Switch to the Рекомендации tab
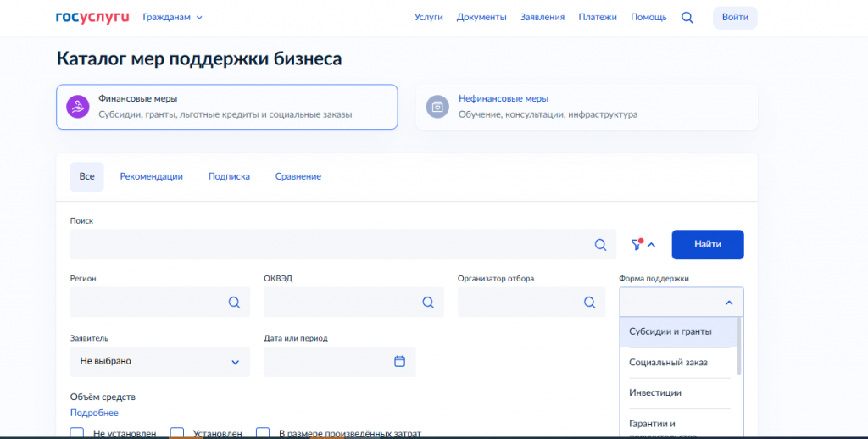 151,176
